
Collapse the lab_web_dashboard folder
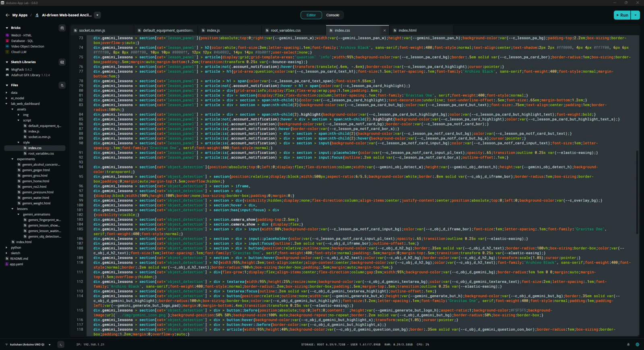(7, 104)
